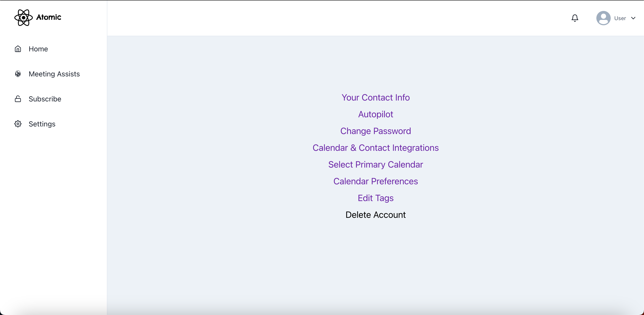
Task: Click the Meeting Assists globe icon
Action: [18, 74]
